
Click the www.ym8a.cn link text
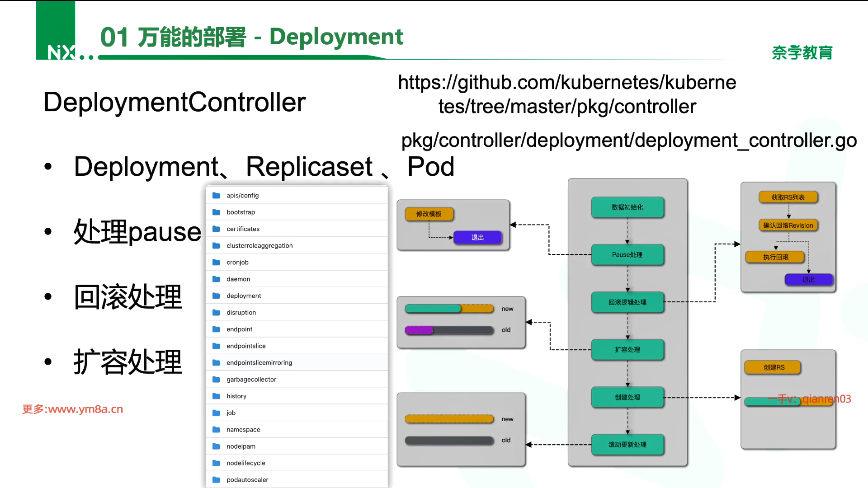85,409
